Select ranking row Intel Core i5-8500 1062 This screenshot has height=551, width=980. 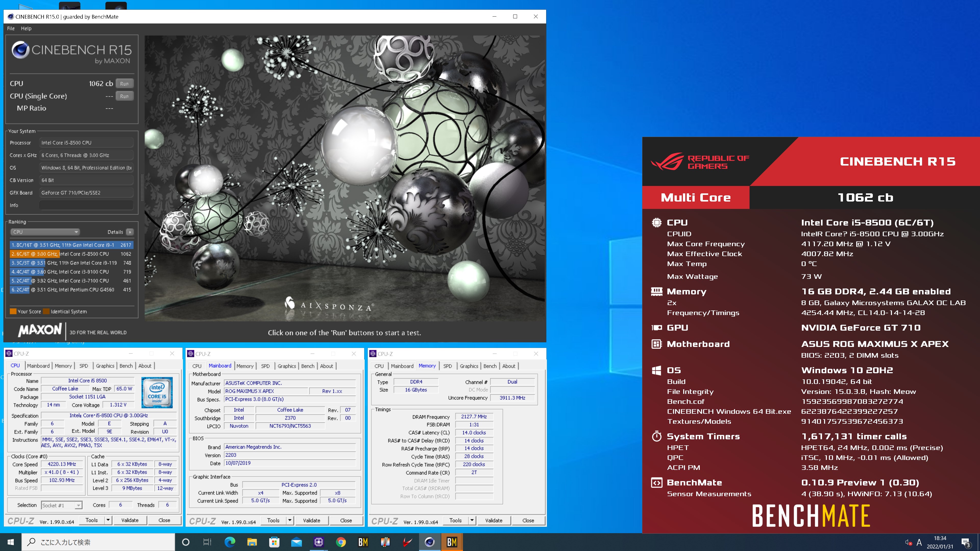(71, 254)
